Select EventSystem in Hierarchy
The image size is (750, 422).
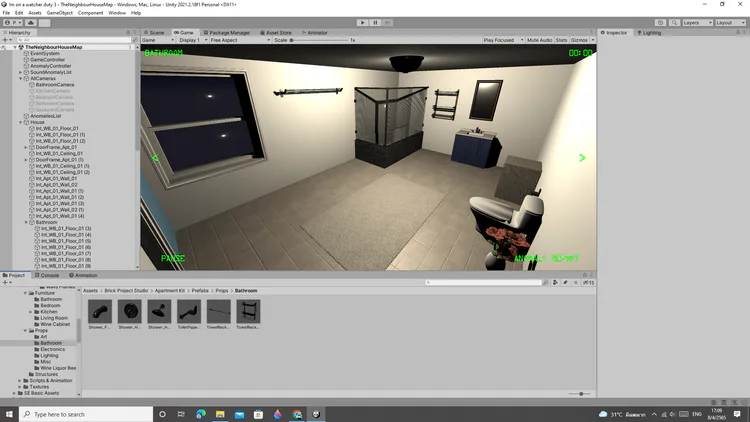(x=45, y=54)
